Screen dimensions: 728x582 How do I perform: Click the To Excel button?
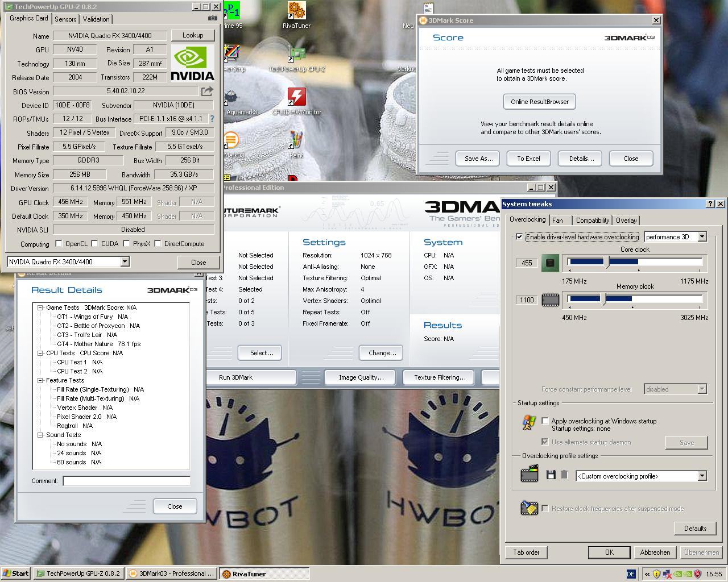click(x=528, y=159)
